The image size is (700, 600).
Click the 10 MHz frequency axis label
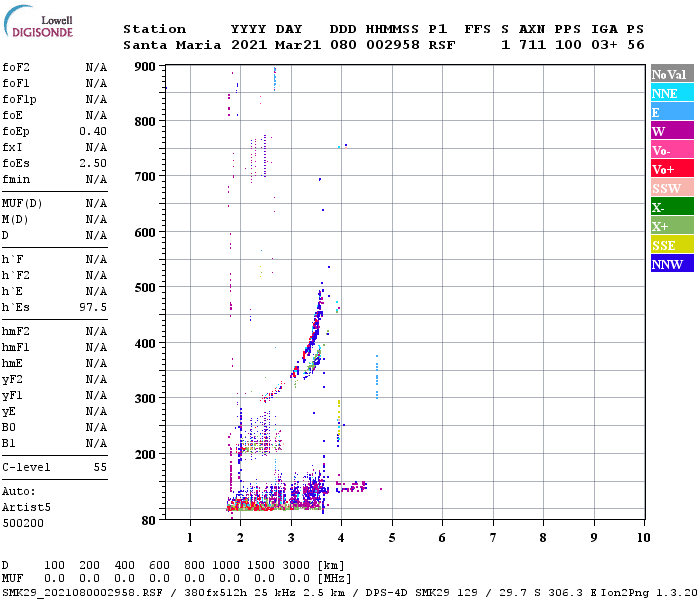[643, 538]
